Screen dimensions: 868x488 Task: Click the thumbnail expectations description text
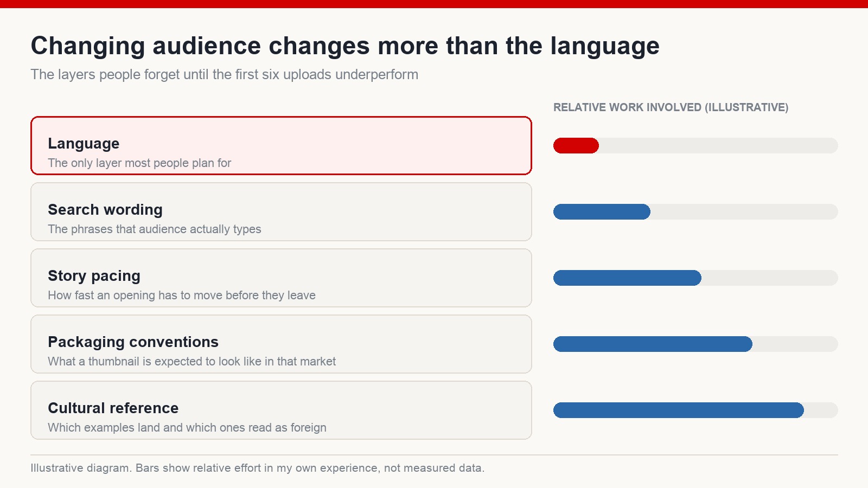[x=192, y=361]
